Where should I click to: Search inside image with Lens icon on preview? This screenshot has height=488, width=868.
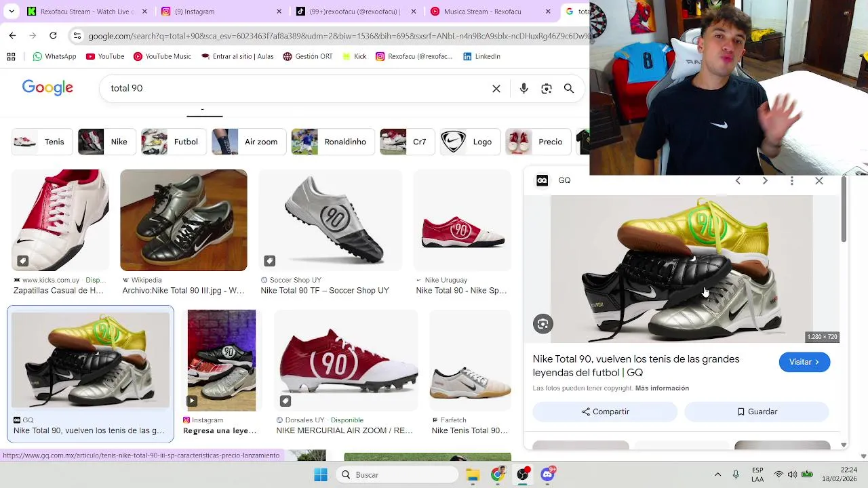point(542,324)
